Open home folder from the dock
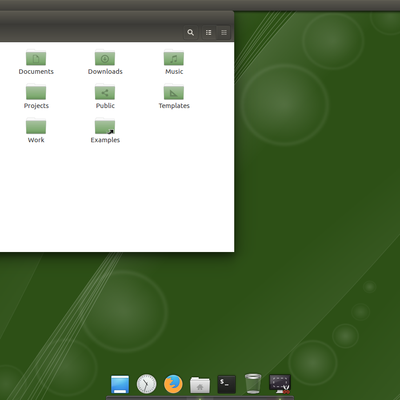 [x=200, y=385]
